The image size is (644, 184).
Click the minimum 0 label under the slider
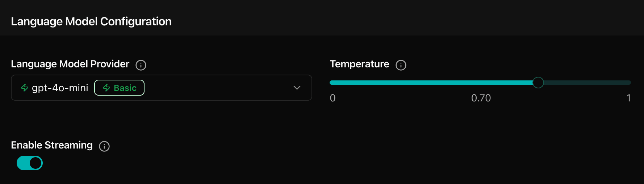click(333, 98)
